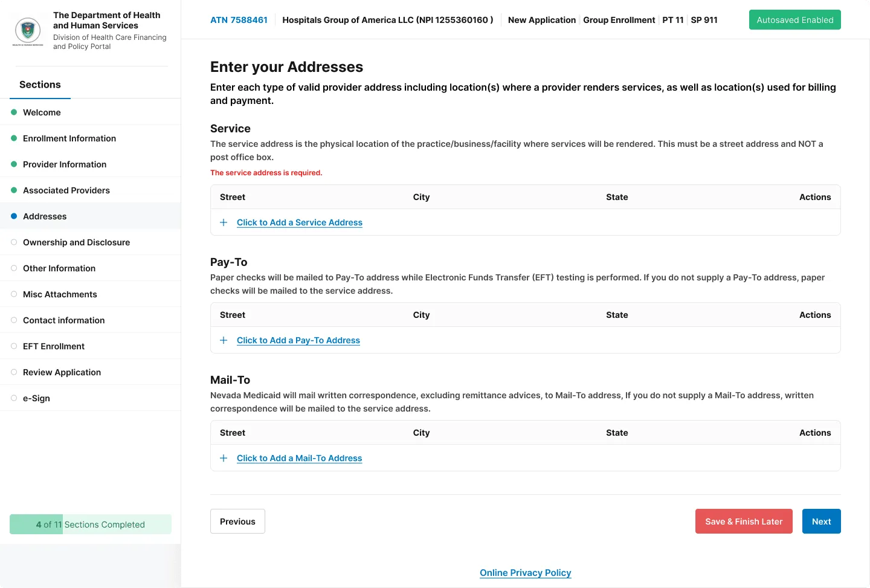This screenshot has width=870, height=588.
Task: Click plus icon for Mail-To Address
Action: [224, 458]
